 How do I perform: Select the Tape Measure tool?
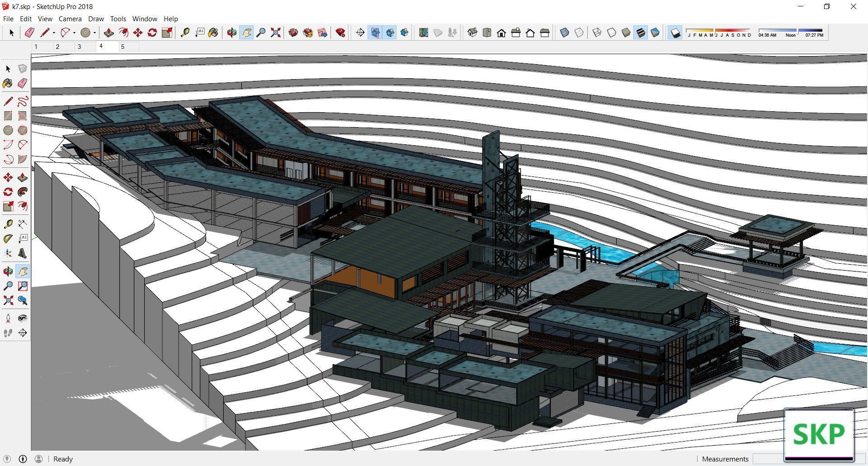coord(185,33)
